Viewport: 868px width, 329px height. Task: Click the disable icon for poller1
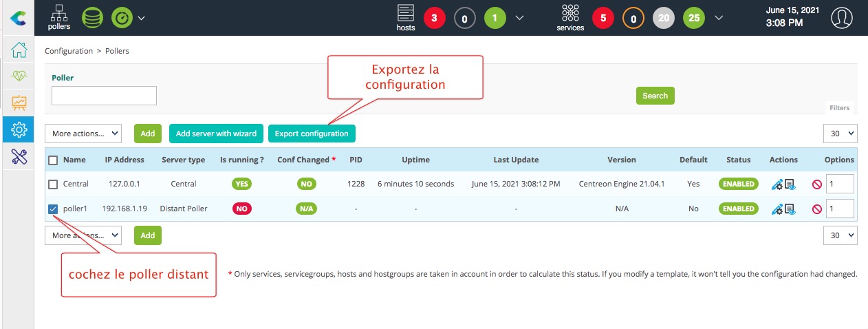(816, 209)
